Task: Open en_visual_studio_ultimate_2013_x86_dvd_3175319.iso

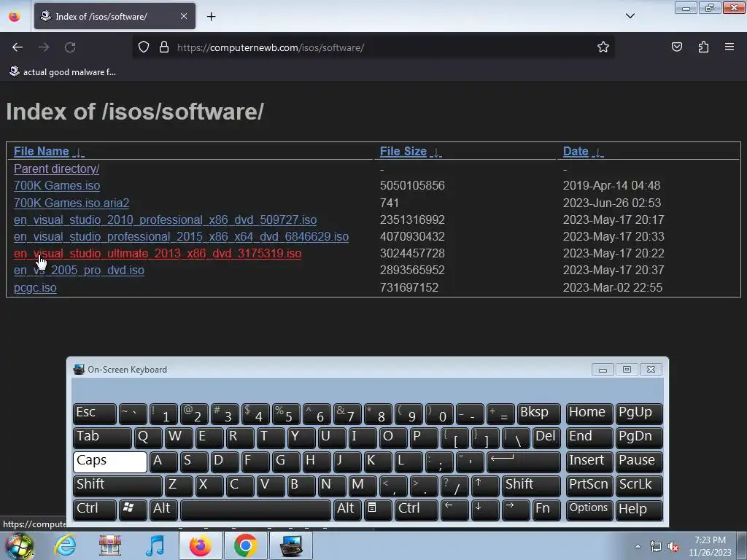Action: point(158,253)
